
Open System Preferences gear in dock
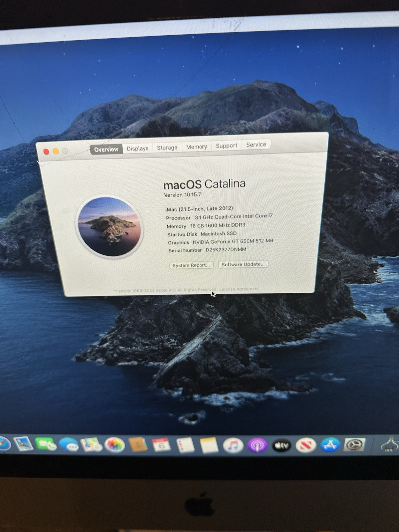[x=354, y=445]
